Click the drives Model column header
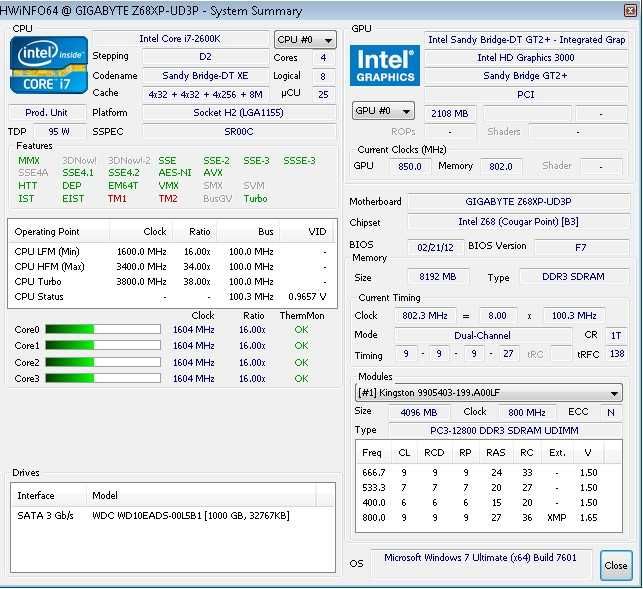Viewport: 643px width, 589px height. 202,495
